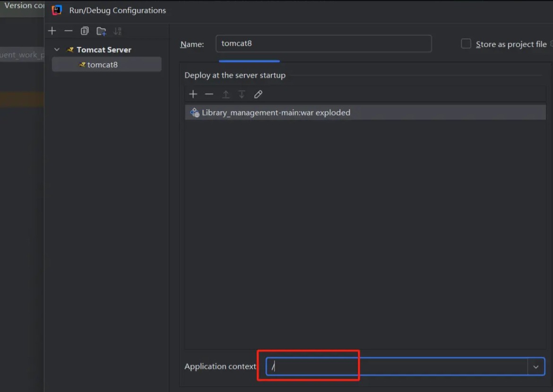Remove artifact from the deploy list
Screen dimensions: 553x392
(209, 95)
